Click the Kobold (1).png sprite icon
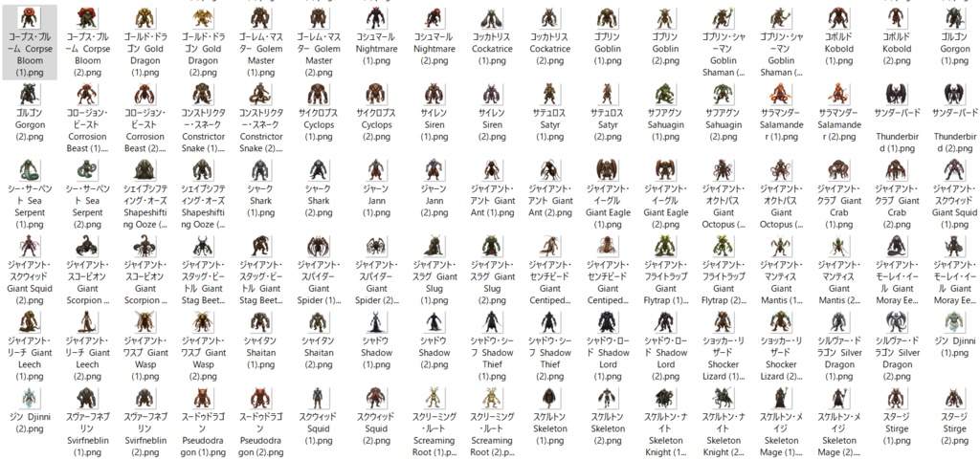The height and width of the screenshot is (460, 980). [838, 17]
